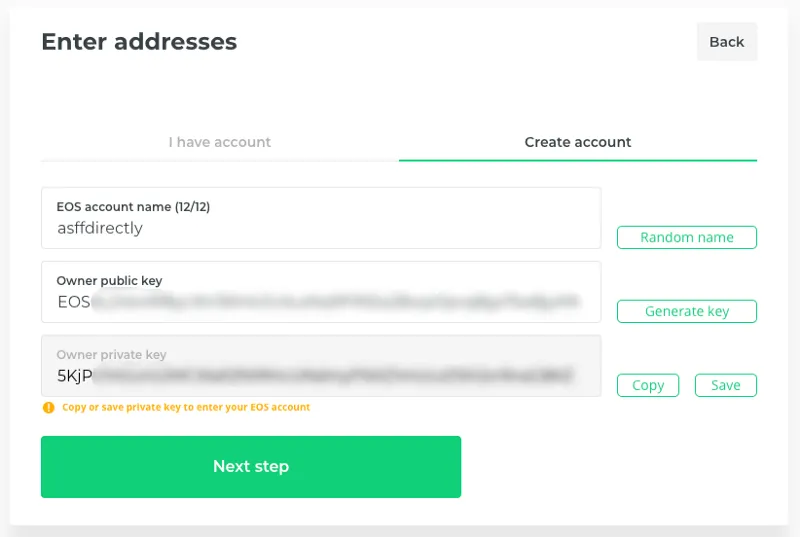Viewport: 800px width, 537px height.
Task: Focus the EOS account name field
Action: click(x=321, y=218)
